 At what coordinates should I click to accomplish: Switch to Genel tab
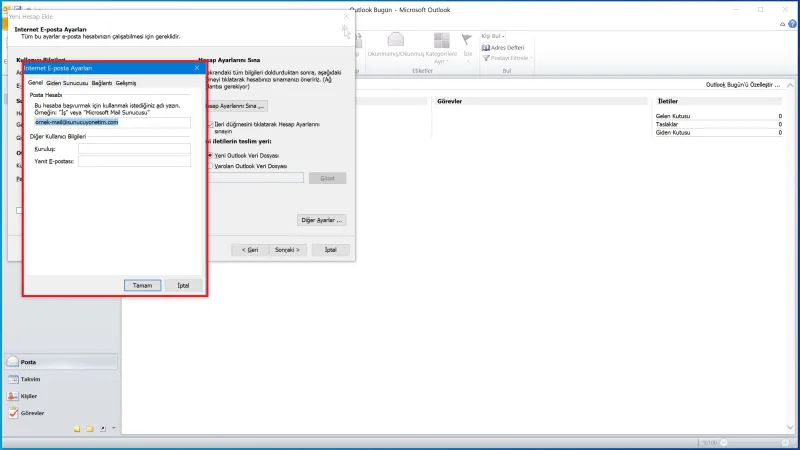(x=35, y=83)
